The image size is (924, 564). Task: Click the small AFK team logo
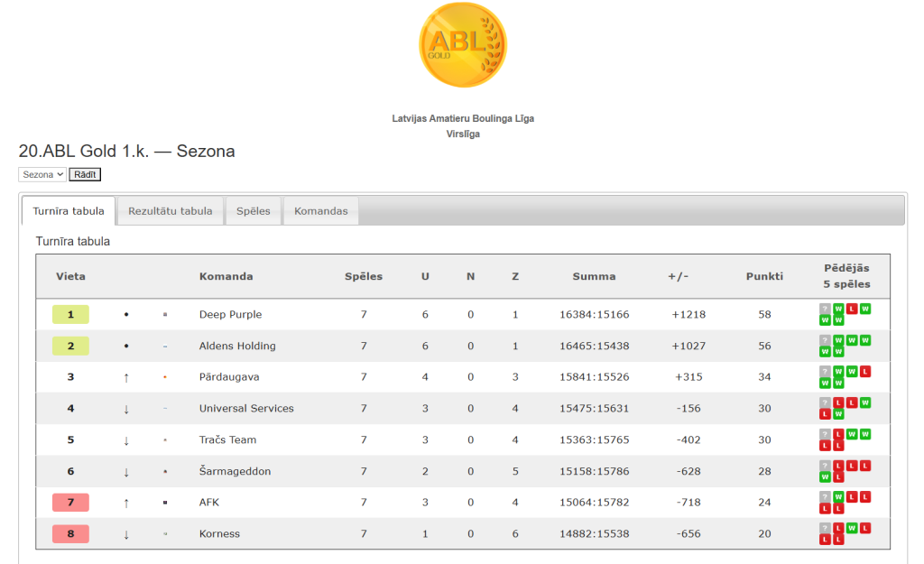[165, 503]
